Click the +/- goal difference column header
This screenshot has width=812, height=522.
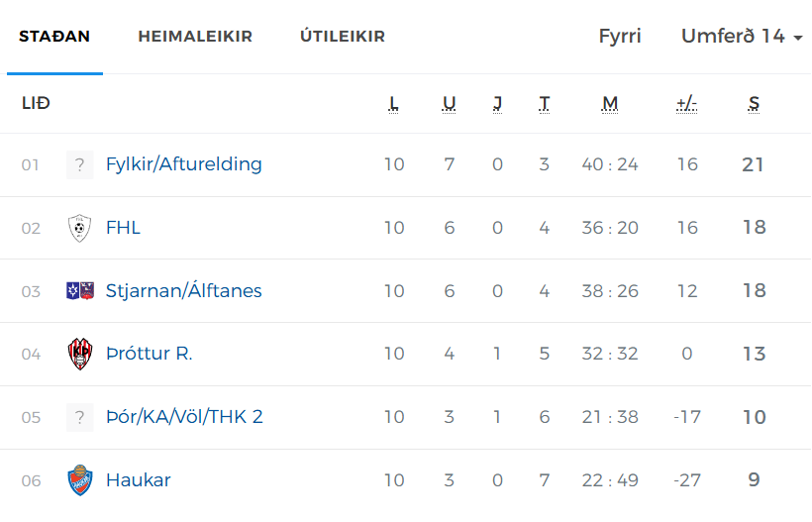[686, 104]
